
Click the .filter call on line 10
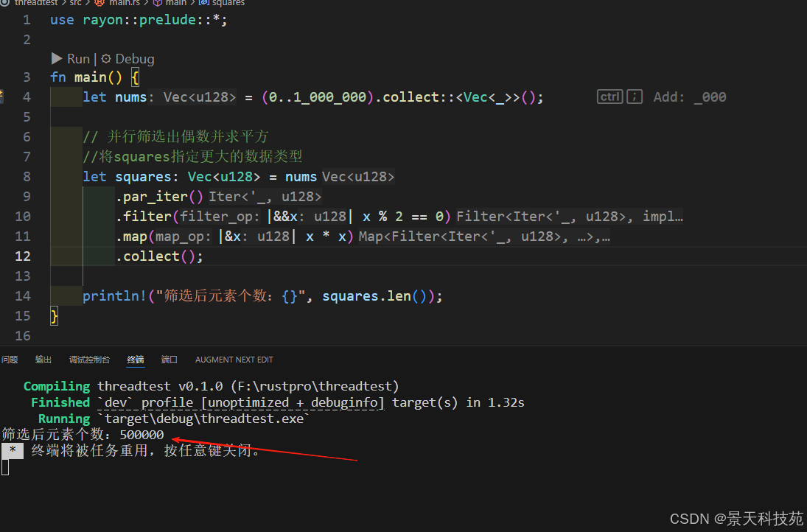click(x=144, y=217)
